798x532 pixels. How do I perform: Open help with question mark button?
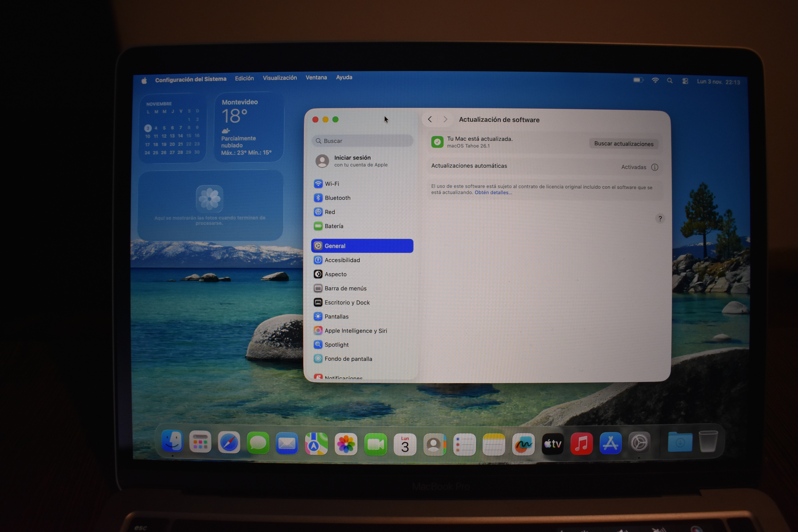[660, 219]
